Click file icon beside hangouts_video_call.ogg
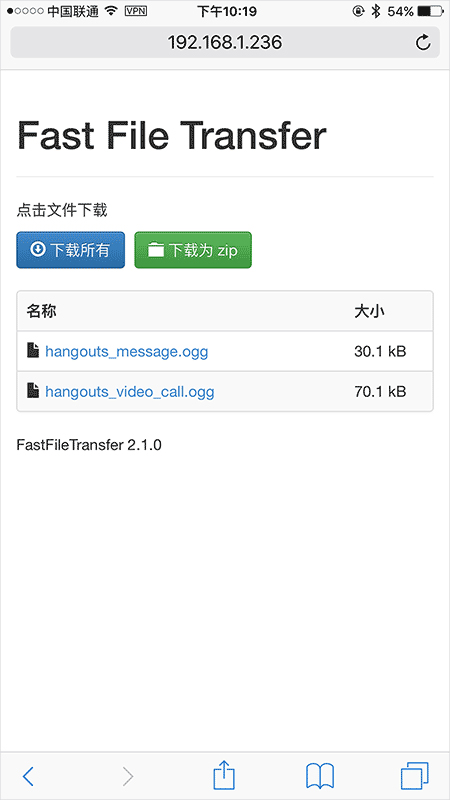Screen dimensions: 450x800 [x=33, y=391]
